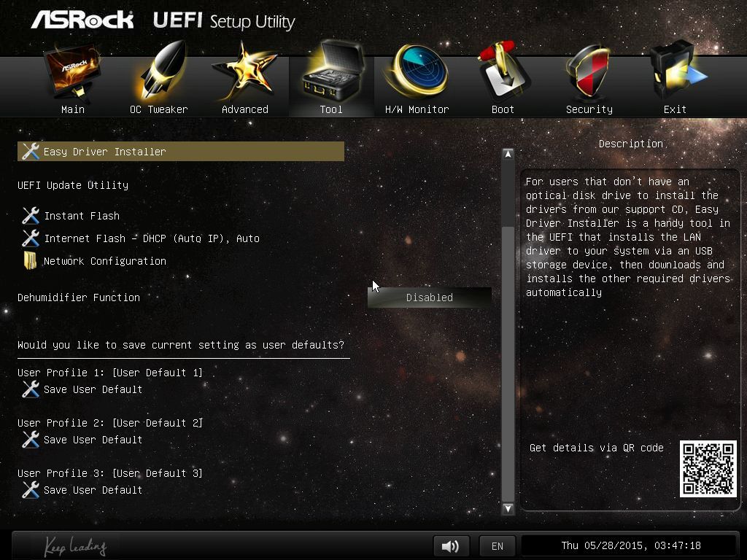Screen dimensions: 747x560
Task: Click wrench icon under User Profile 3
Action: coord(31,490)
